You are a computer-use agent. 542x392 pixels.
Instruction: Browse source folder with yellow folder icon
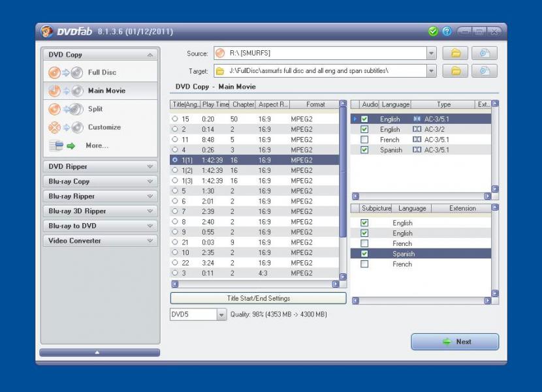coord(455,53)
